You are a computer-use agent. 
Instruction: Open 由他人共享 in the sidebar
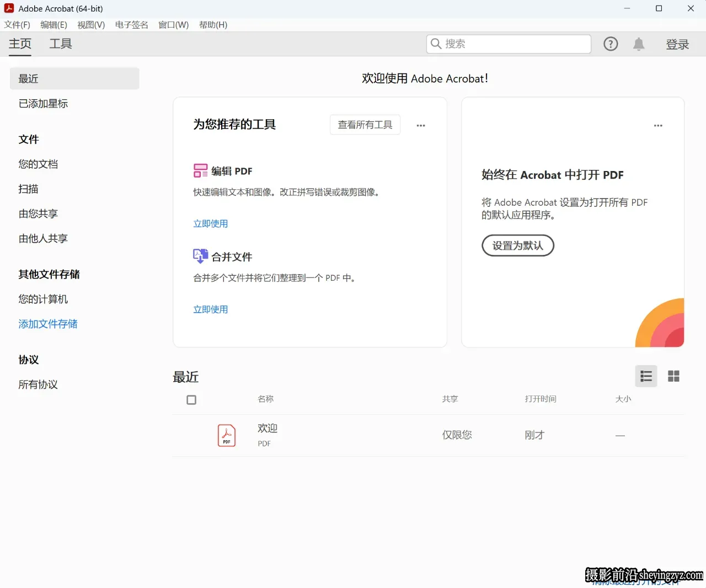(43, 238)
